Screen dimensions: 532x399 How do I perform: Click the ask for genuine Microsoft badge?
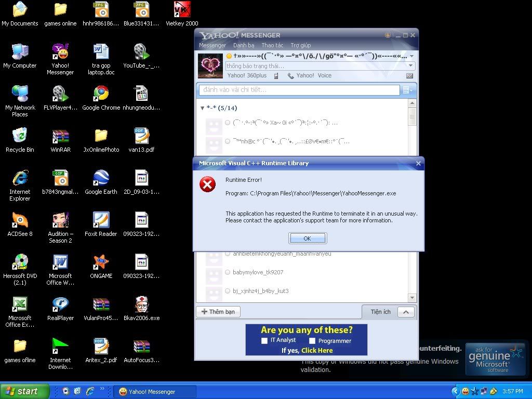click(495, 359)
